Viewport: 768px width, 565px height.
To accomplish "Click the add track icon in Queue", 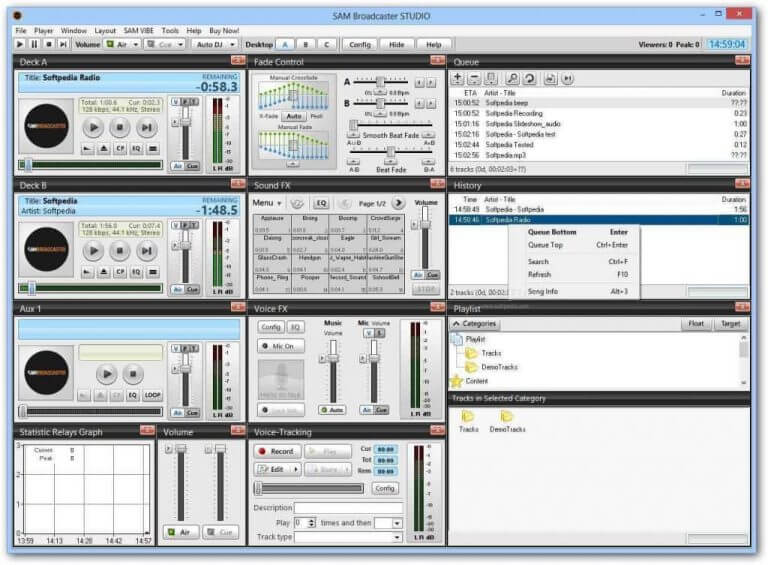I will click(x=457, y=78).
